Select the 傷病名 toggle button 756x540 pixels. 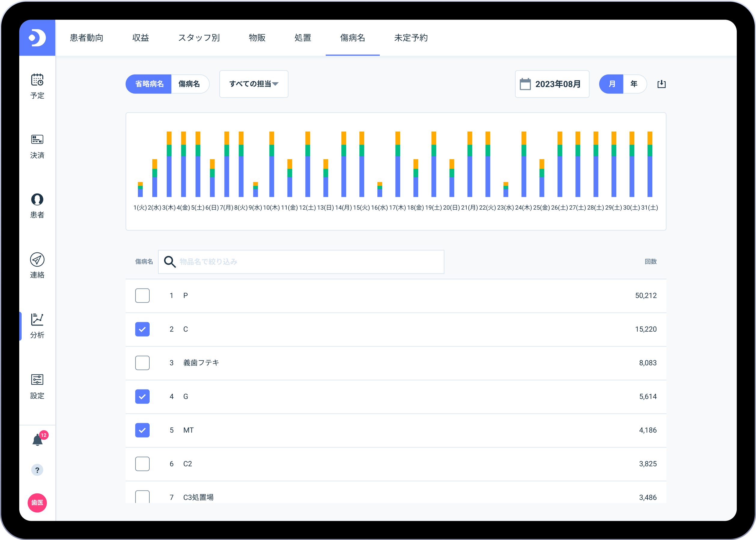pos(189,84)
